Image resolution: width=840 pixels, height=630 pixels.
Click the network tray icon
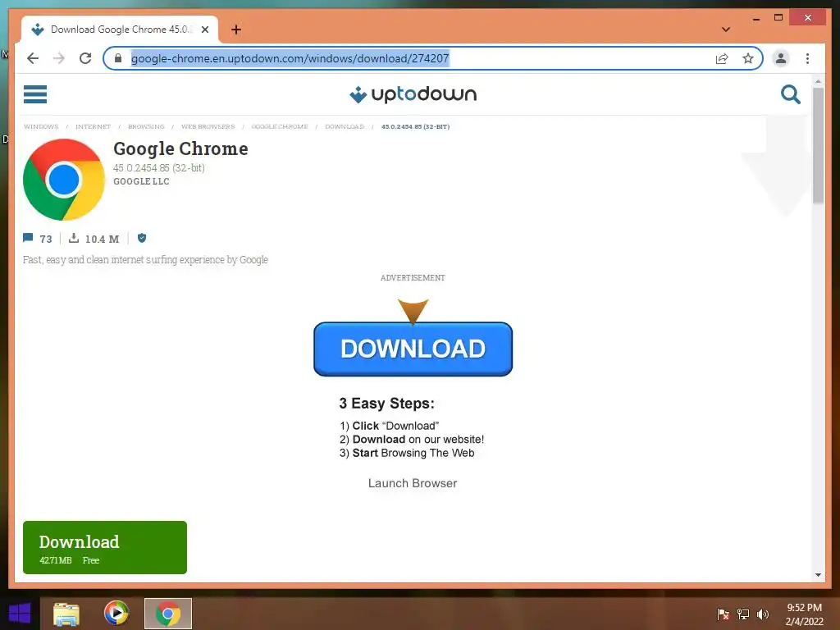pos(743,614)
